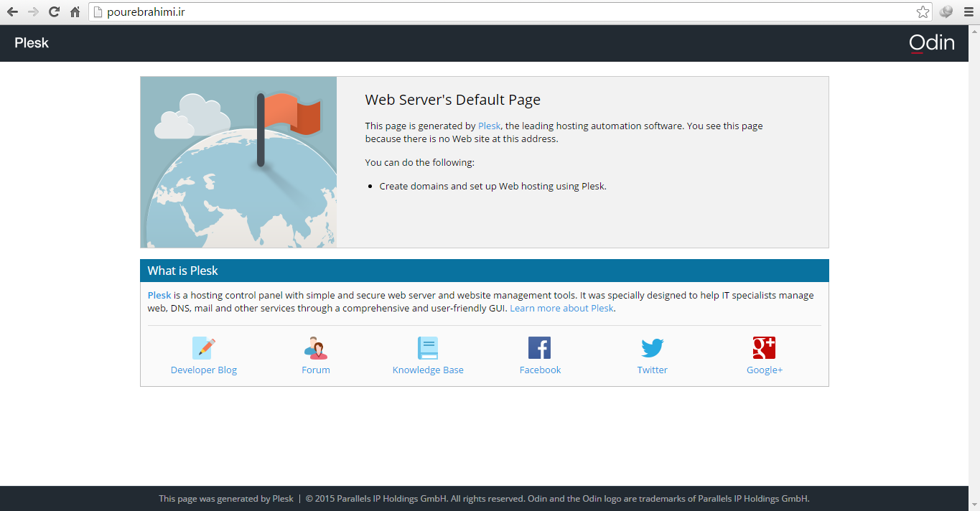
Task: Click the globe and flag illustration
Action: 238,162
